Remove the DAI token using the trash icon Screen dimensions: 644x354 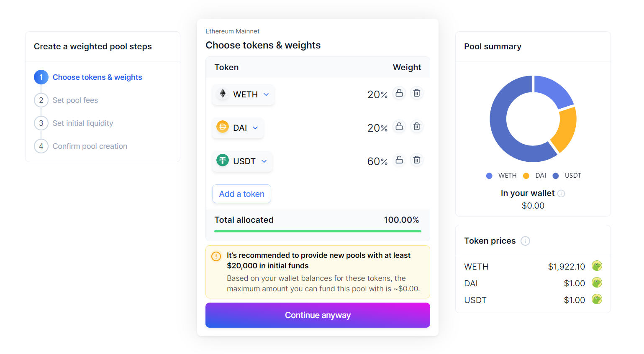point(417,126)
